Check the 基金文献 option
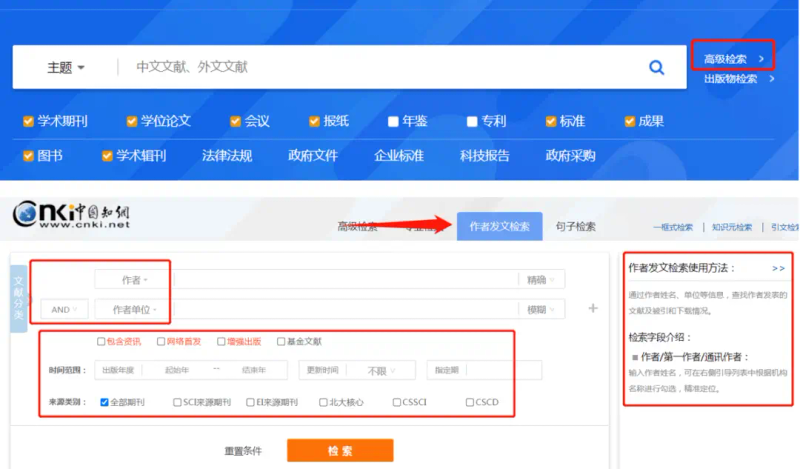The height and width of the screenshot is (469, 800). (x=281, y=341)
